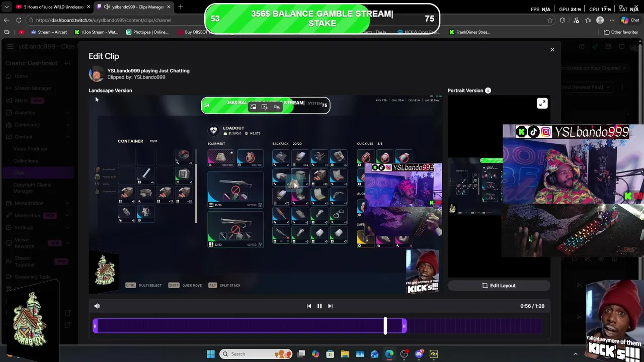
Task: Expand the Analytics sidebar section
Action: [67, 113]
